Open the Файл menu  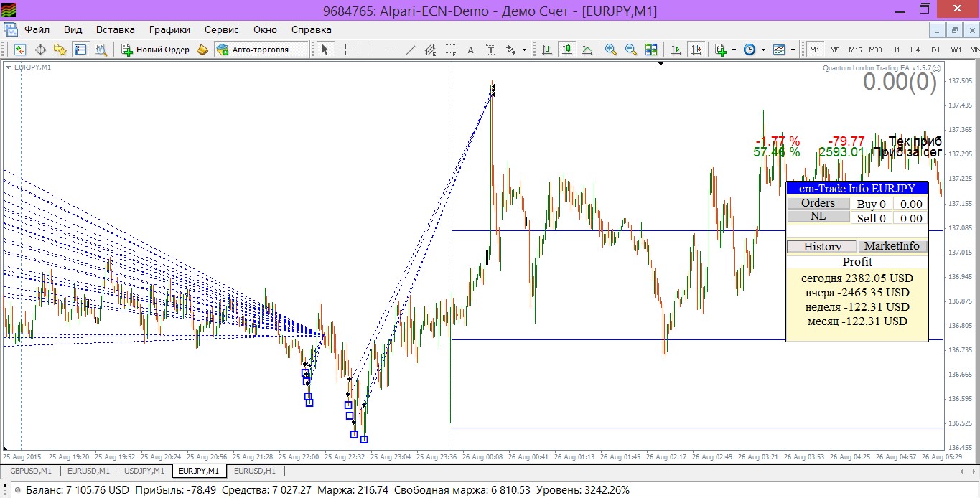tap(37, 29)
